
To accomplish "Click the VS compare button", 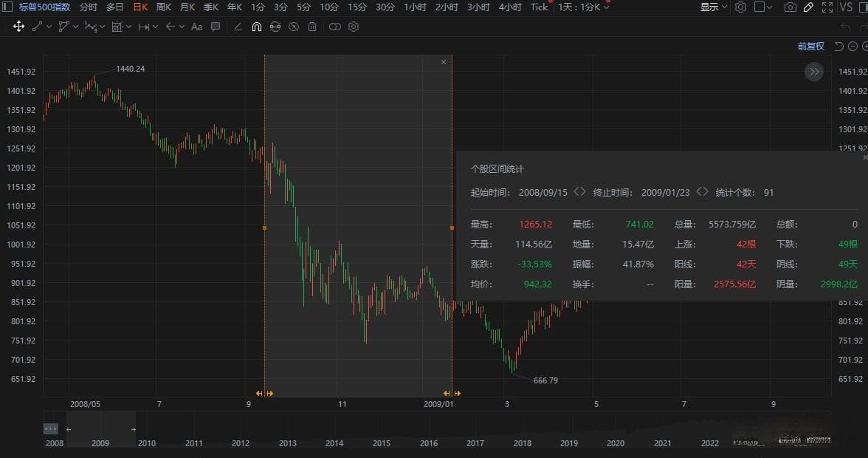I will pyautogui.click(x=846, y=7).
